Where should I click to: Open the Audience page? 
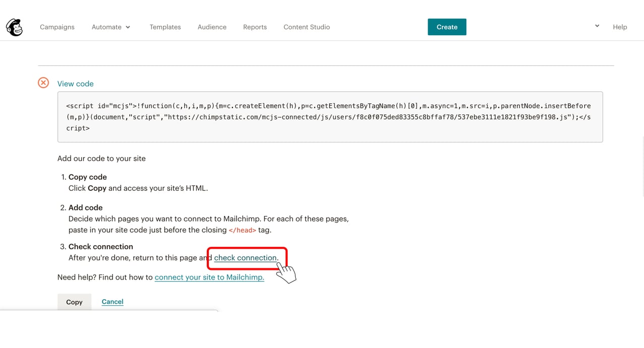coord(212,27)
